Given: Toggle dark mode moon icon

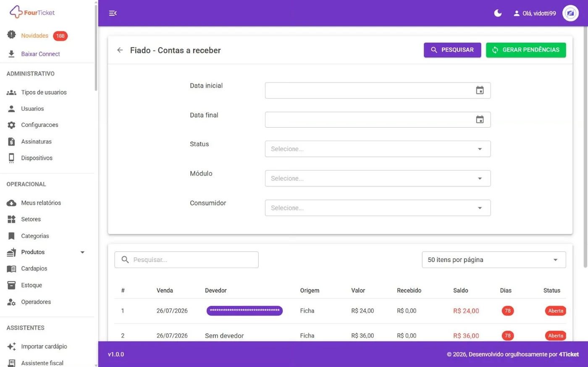Looking at the screenshot, I should coord(498,13).
